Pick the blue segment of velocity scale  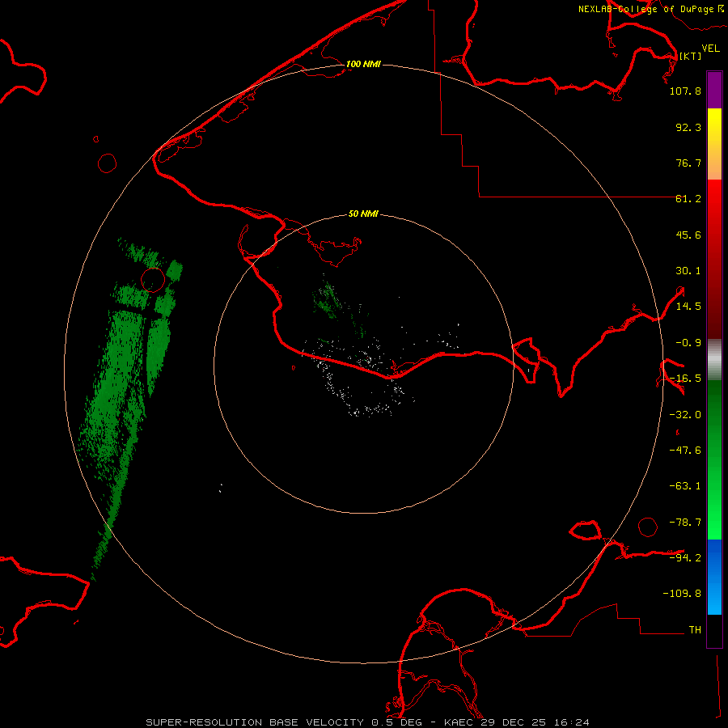pos(714,577)
